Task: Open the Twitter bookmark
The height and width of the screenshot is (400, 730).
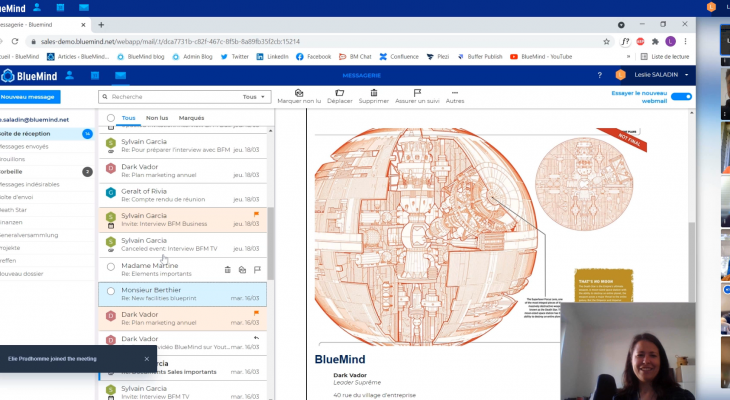Action: [x=235, y=57]
